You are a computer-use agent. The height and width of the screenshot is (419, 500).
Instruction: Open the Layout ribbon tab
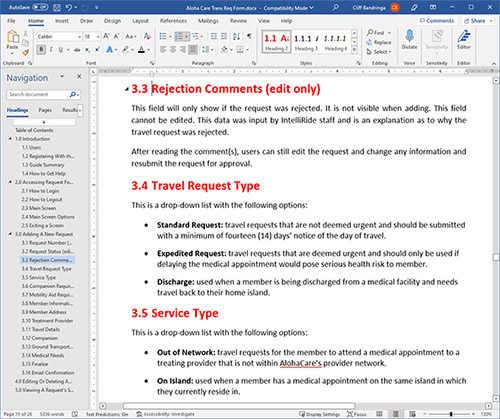tap(140, 21)
